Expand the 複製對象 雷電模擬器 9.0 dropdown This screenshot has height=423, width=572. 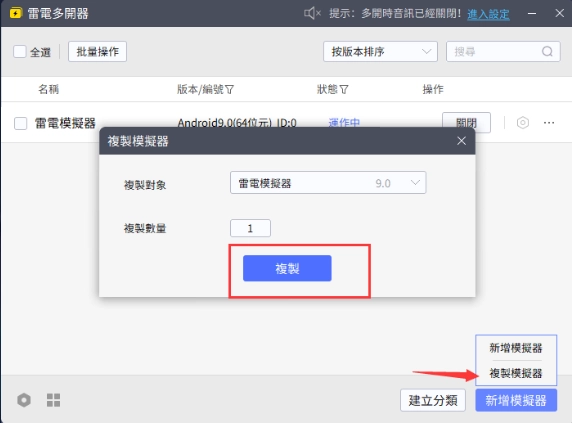point(328,183)
